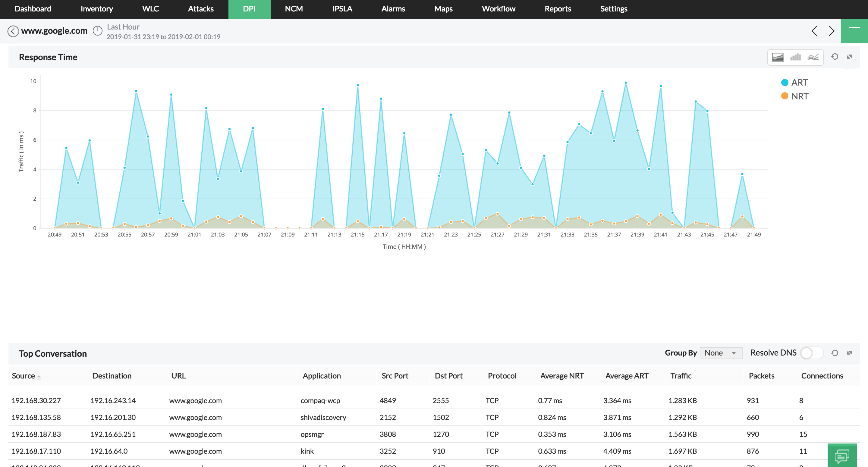
Task: Switch to the Inventory tab
Action: point(97,9)
